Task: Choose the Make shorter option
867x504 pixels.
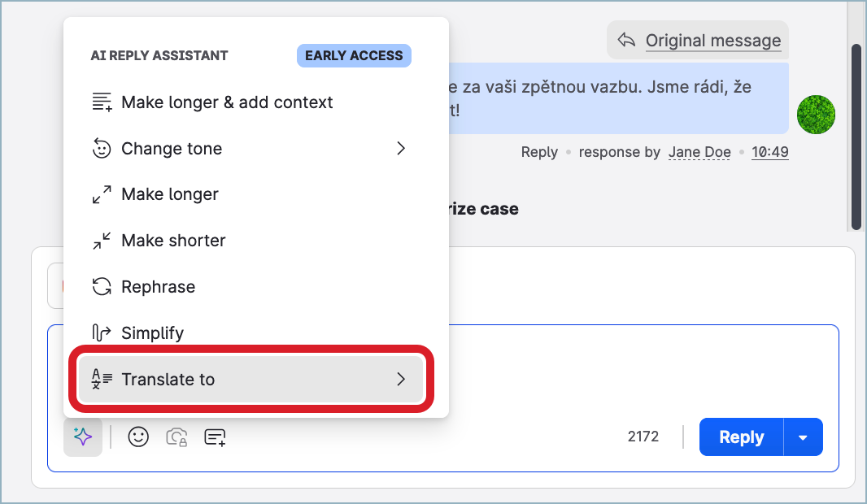Action: 173,241
